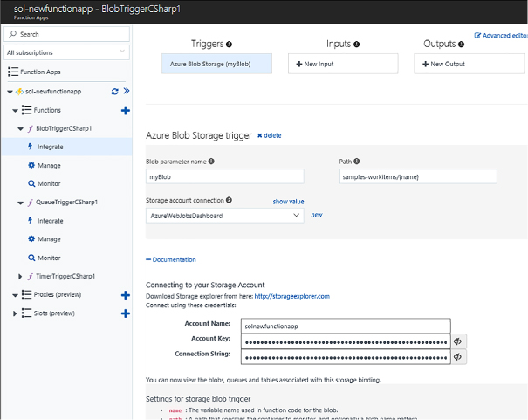Click function icon beside TimerTriggerCSharp1

coord(31,276)
